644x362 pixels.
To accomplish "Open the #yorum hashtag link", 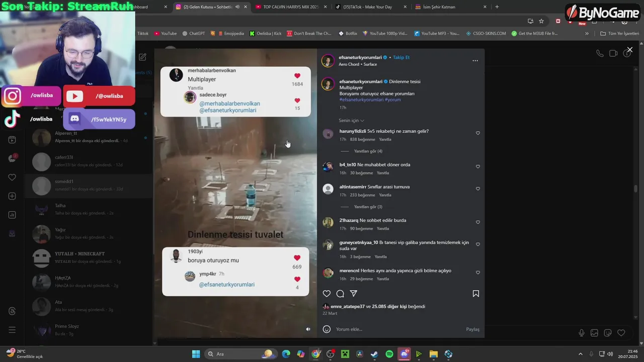I will point(393,100).
